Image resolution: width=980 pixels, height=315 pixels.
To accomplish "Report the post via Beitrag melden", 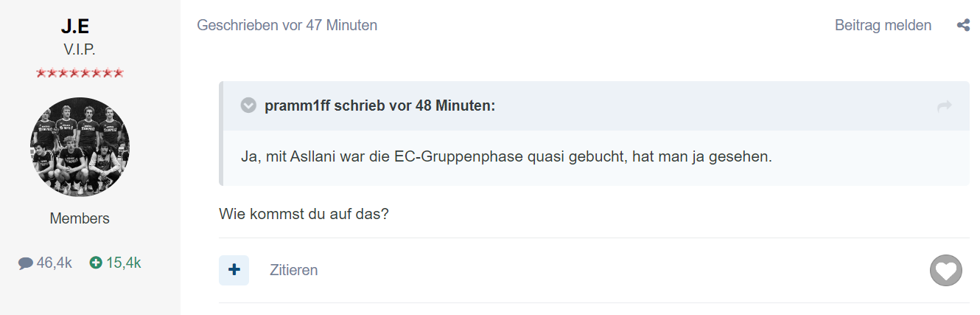I will (883, 25).
